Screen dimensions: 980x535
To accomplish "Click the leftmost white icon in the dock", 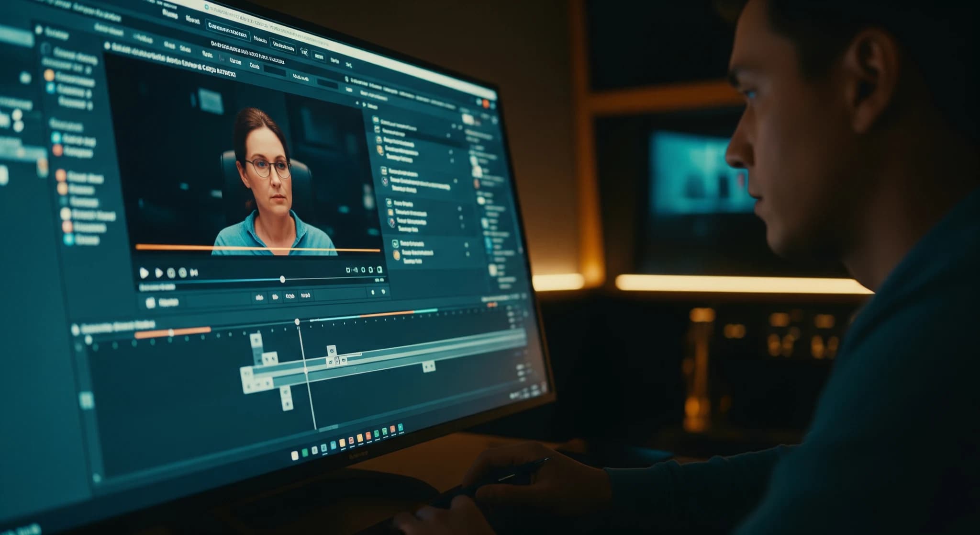I will 295,455.
